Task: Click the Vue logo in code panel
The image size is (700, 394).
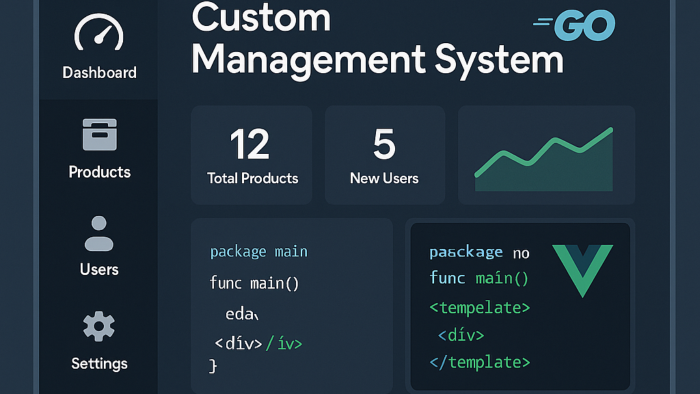Action: [x=583, y=270]
